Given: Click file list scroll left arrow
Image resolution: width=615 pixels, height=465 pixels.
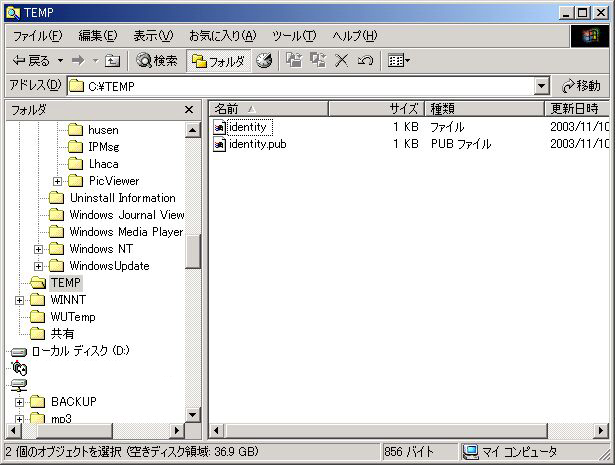Looking at the screenshot, I should point(217,431).
